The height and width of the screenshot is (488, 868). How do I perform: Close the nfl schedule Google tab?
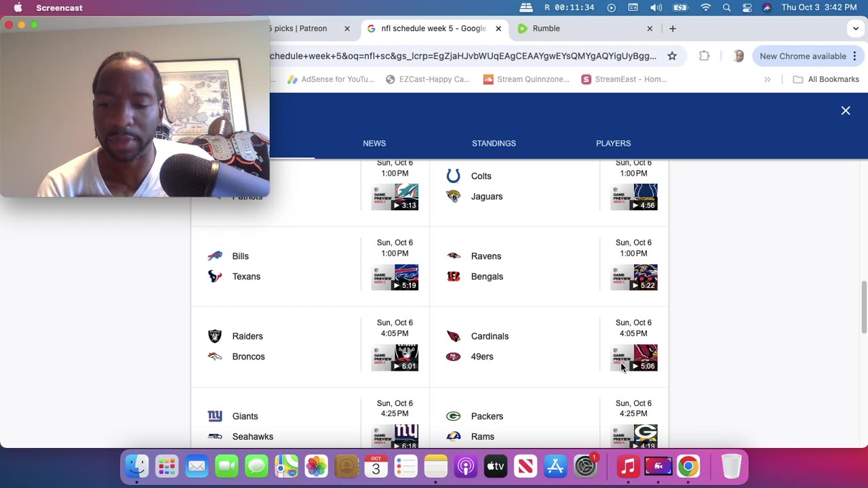498,28
